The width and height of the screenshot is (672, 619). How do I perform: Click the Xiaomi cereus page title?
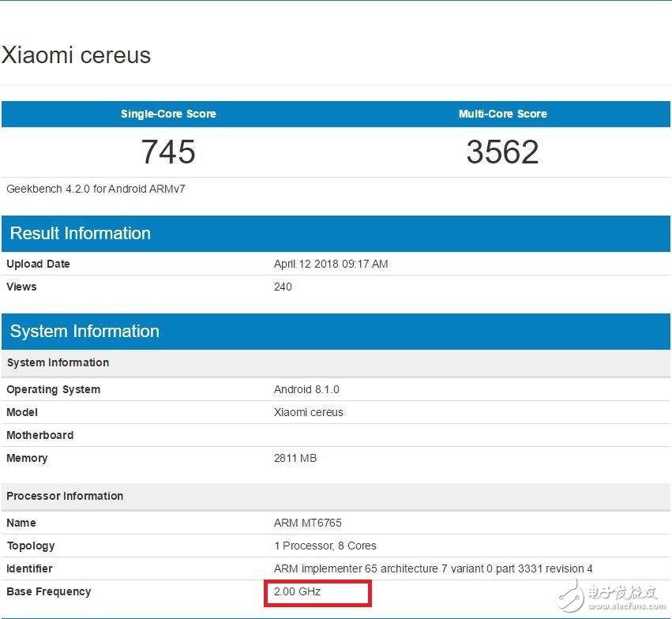(x=76, y=55)
